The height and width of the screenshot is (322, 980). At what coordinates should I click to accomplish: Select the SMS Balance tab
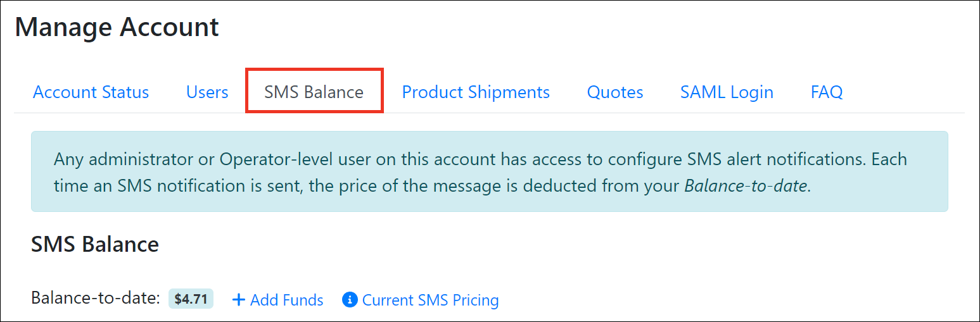[314, 92]
